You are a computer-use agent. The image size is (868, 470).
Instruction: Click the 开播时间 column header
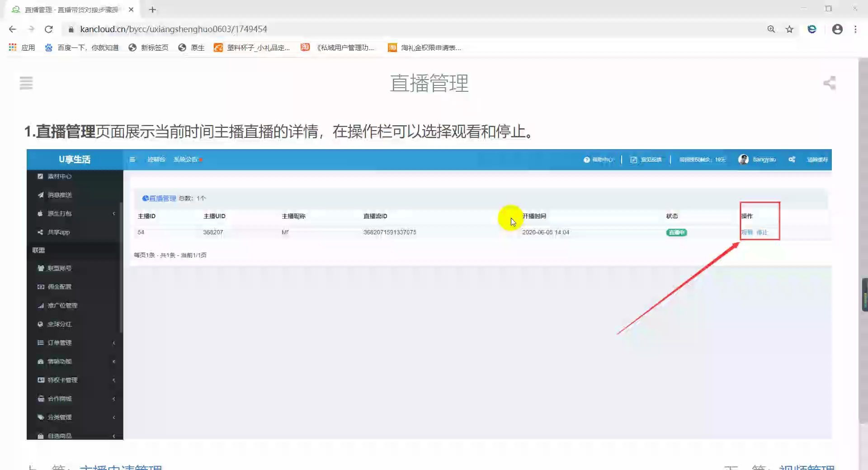pos(534,216)
